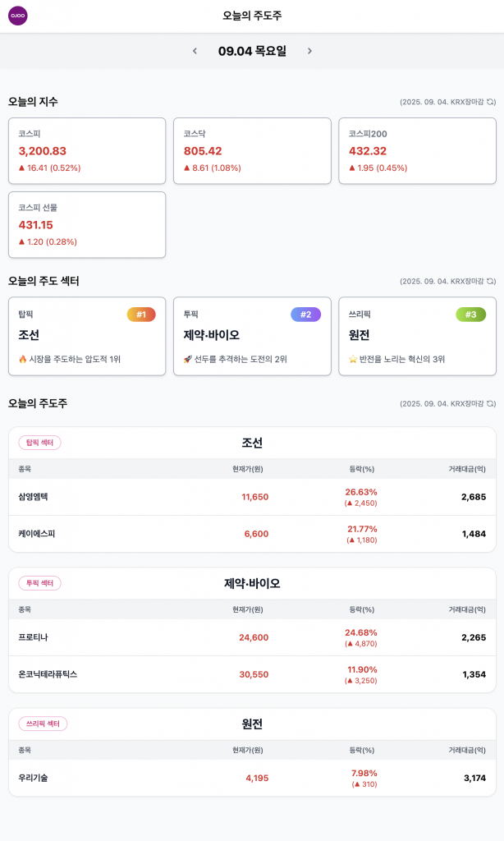Open the 프로티나 stock row
The height and width of the screenshot is (841, 504).
coord(252,637)
